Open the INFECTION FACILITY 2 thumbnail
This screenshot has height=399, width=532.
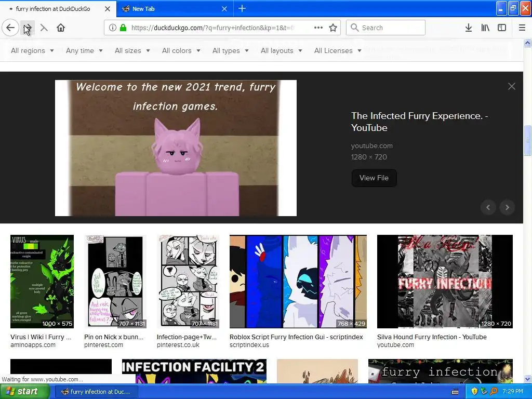click(x=194, y=371)
